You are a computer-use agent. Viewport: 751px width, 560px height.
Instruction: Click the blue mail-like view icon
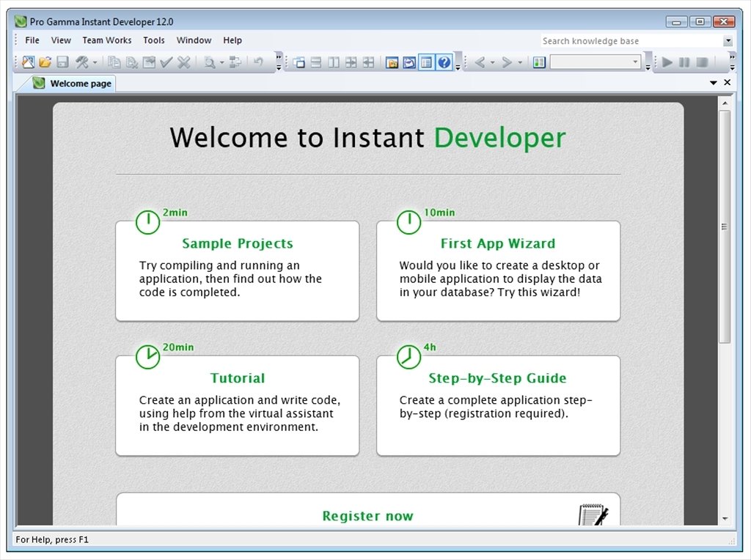(409, 63)
